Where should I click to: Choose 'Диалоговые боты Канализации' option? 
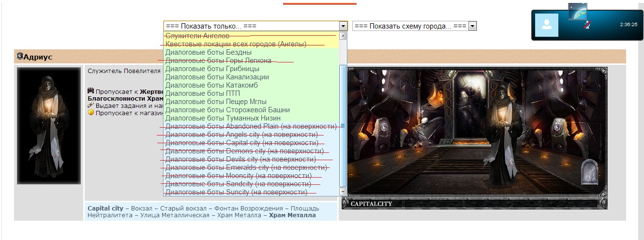tap(252, 77)
